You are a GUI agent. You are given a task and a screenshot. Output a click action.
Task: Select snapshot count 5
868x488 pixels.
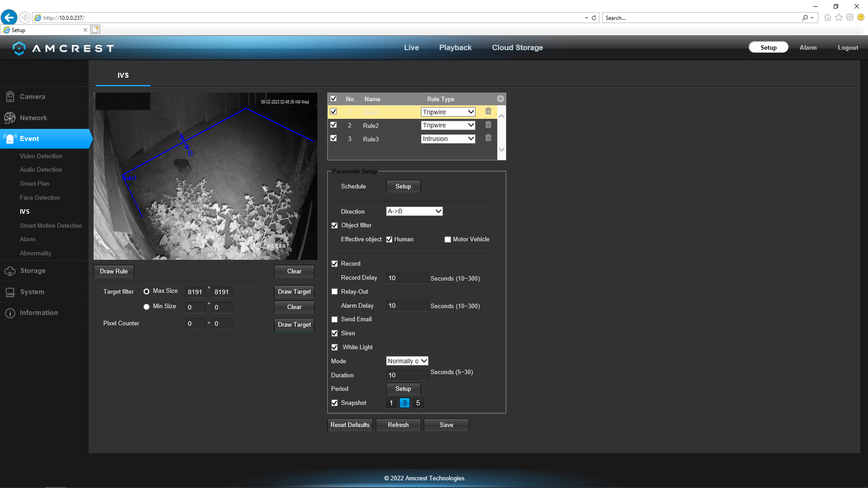pyautogui.click(x=418, y=403)
